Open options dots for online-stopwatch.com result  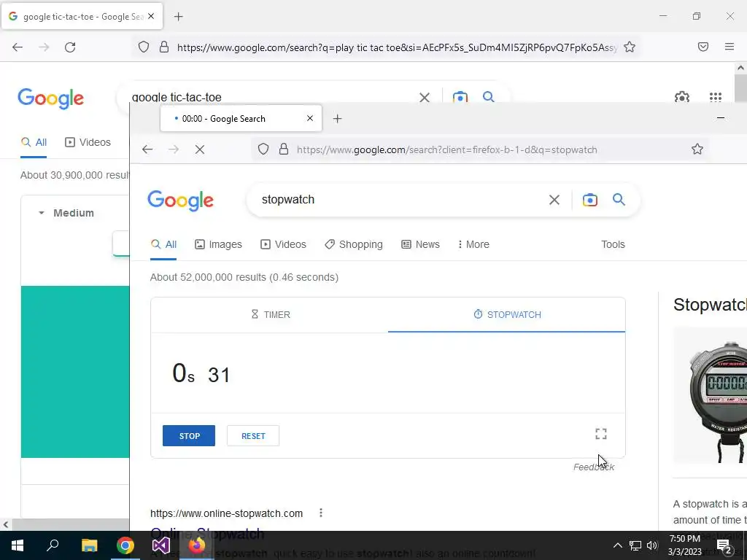321,513
